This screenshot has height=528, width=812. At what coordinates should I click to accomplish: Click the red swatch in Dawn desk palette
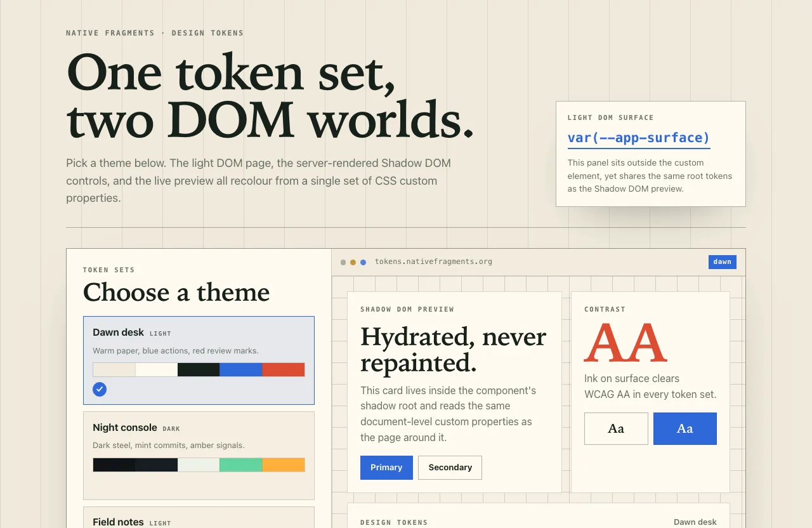tap(284, 370)
